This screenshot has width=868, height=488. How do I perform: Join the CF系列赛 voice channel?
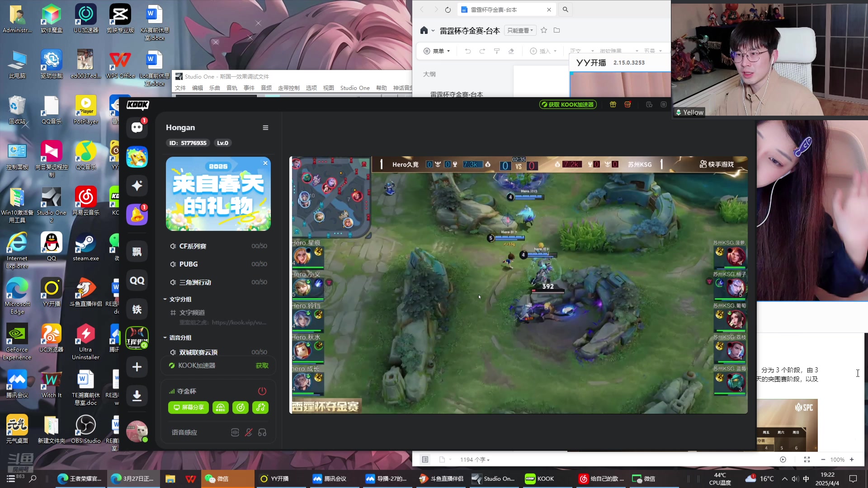[x=218, y=246]
